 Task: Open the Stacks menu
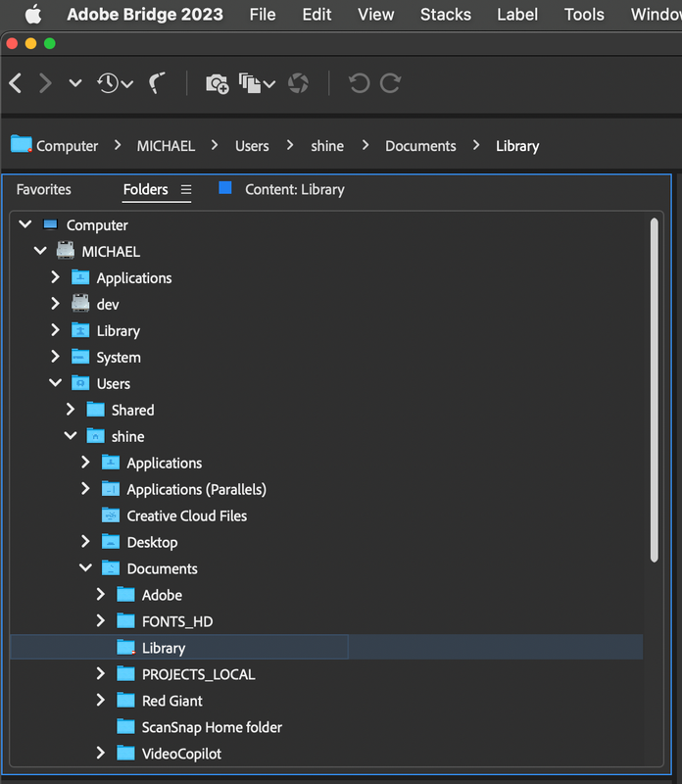point(445,14)
